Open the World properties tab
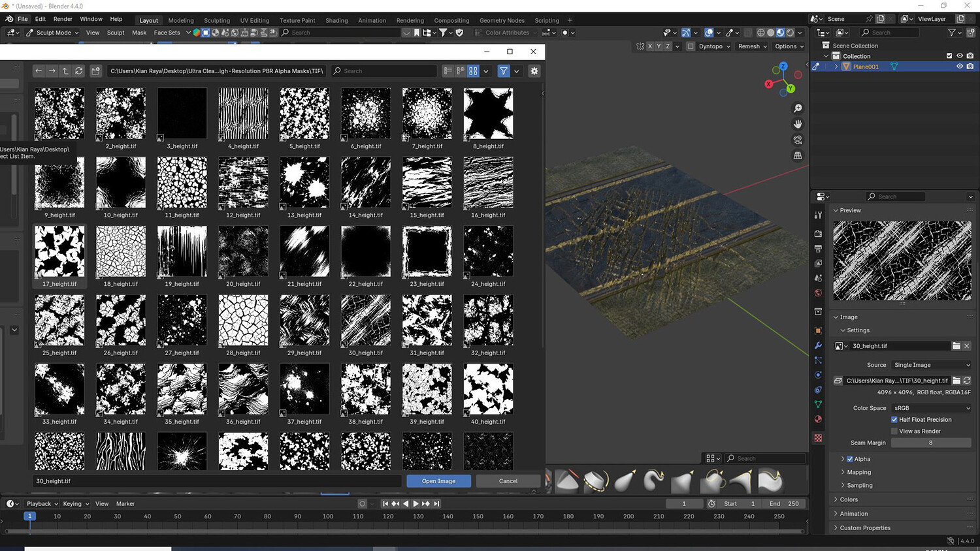 818,293
